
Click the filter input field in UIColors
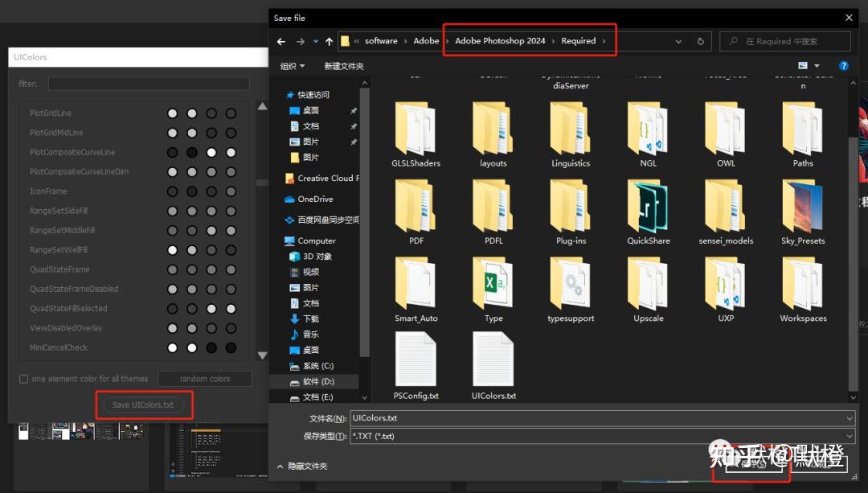click(x=149, y=83)
